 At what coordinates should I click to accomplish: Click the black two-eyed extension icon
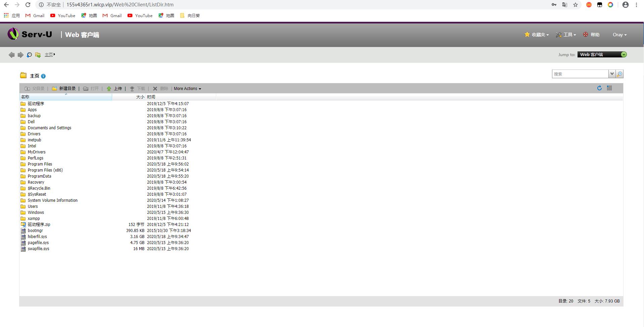tap(600, 5)
